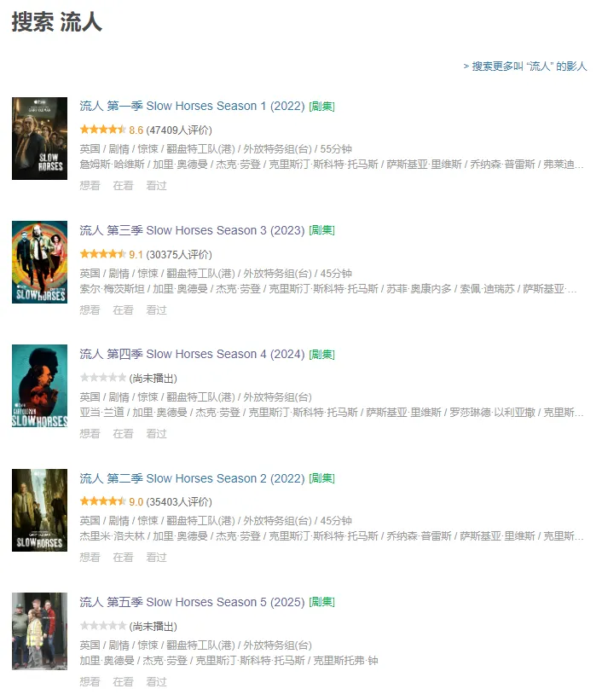Open the 流人 第四季 Season 4 title link

(192, 355)
